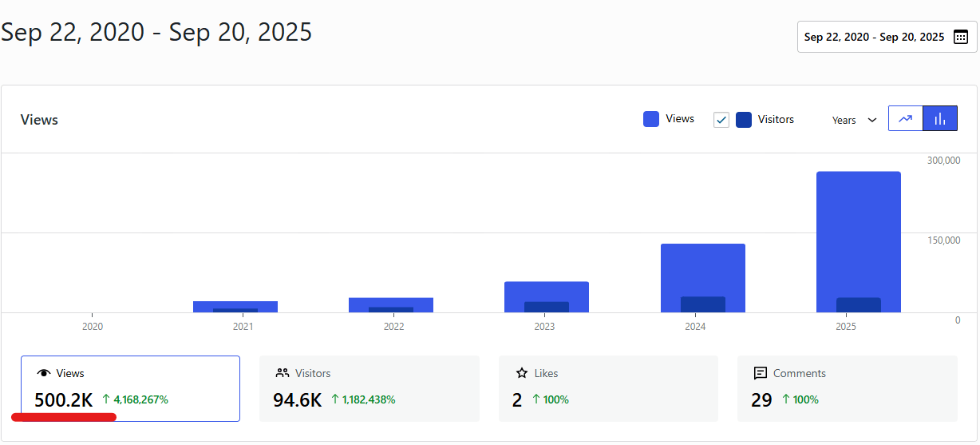Click the comment icon on Comments card
The width and height of the screenshot is (980, 445).
(x=760, y=373)
